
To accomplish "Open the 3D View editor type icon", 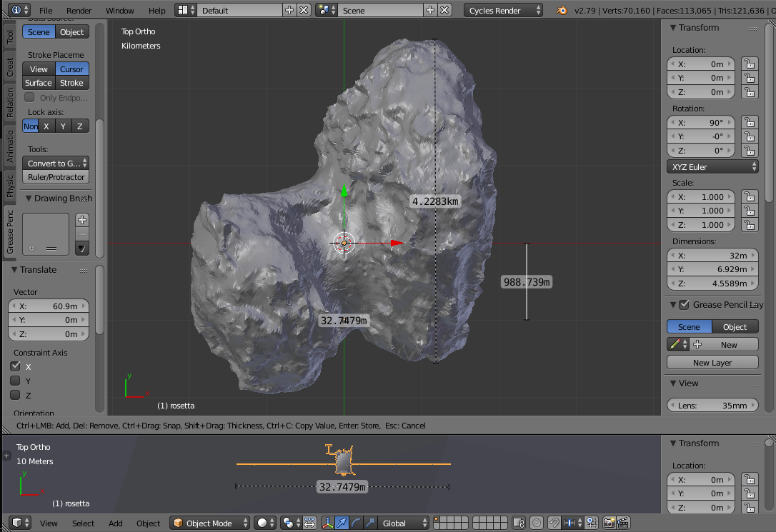I will [20, 523].
